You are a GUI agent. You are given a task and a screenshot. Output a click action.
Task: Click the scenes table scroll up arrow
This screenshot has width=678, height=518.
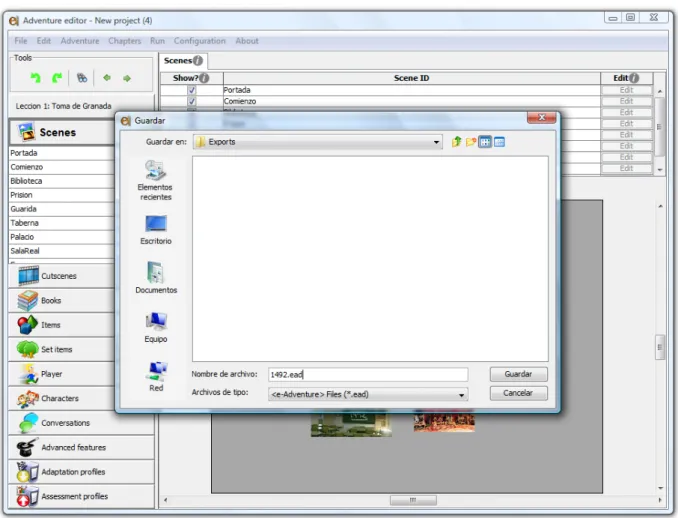tap(660, 91)
